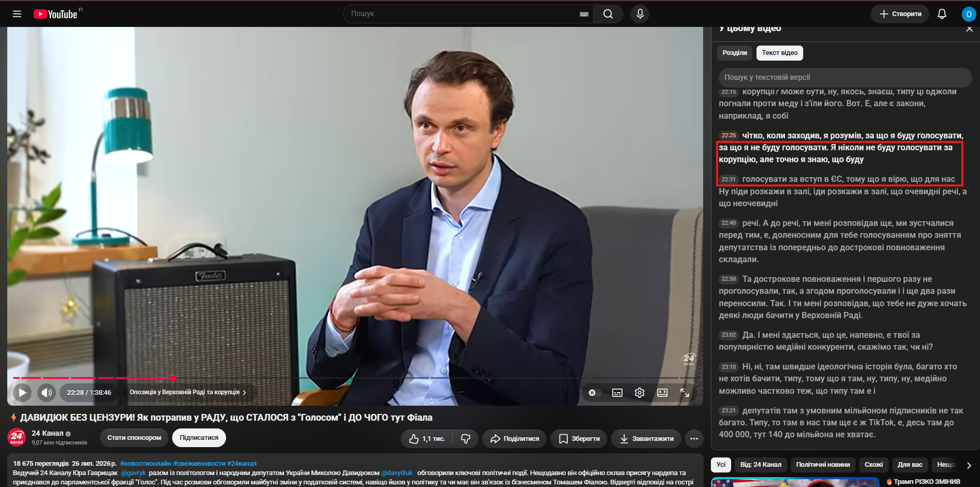Switch to 'Розділи' tab
Screen dimensions: 980x487
tap(735, 53)
